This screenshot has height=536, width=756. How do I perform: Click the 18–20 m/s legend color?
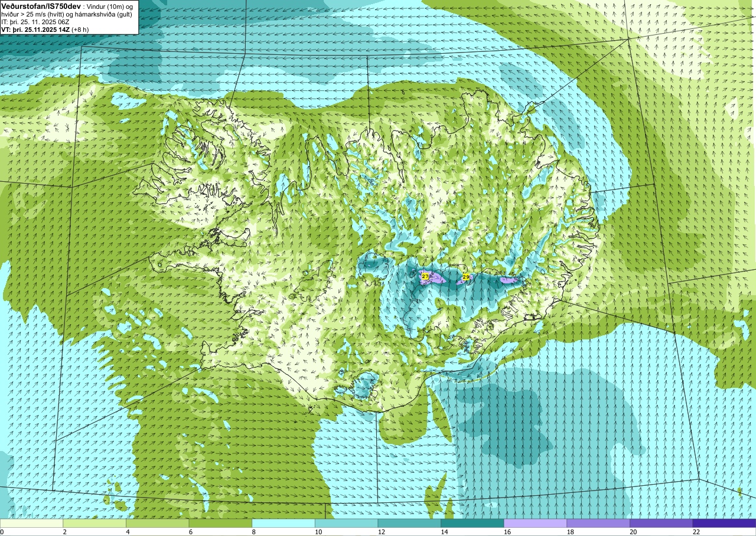click(598, 523)
